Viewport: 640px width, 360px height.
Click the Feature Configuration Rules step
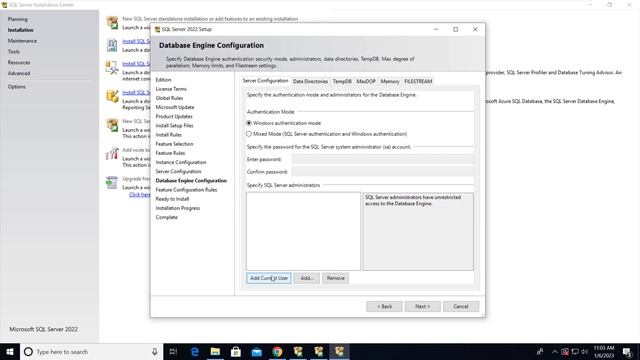tap(186, 190)
